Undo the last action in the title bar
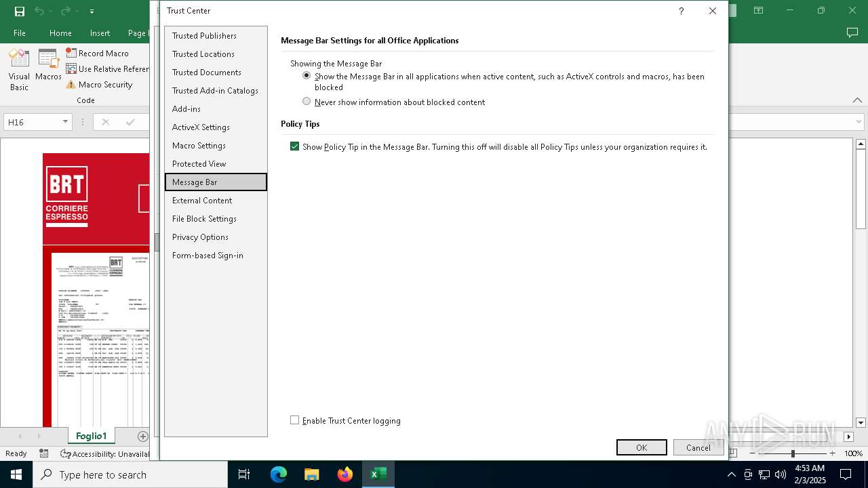The height and width of the screenshot is (488, 868). click(x=40, y=11)
